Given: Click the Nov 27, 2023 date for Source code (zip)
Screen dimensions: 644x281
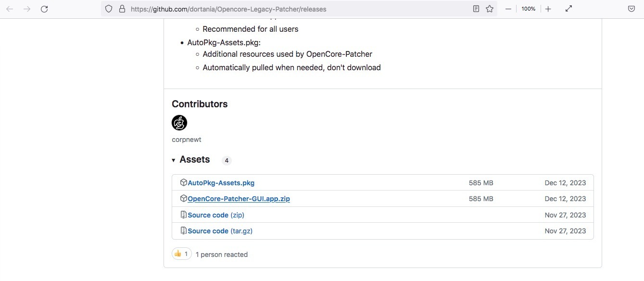Looking at the screenshot, I should [566, 215].
